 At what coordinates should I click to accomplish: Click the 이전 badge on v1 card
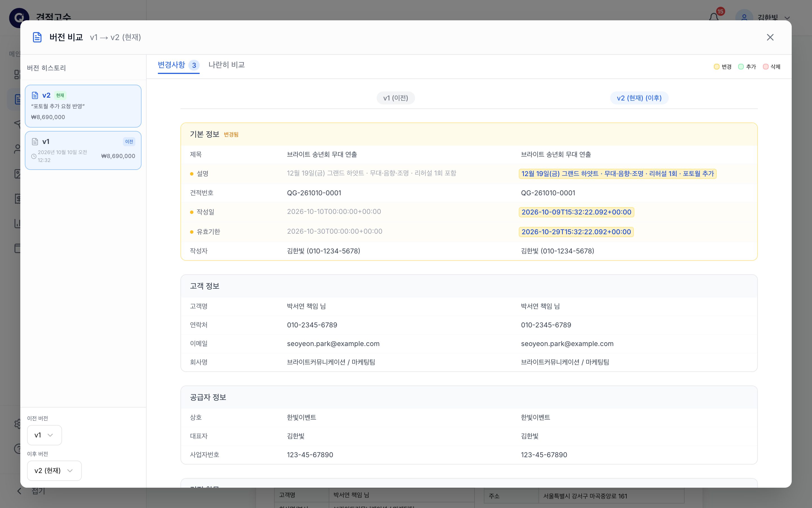click(129, 142)
